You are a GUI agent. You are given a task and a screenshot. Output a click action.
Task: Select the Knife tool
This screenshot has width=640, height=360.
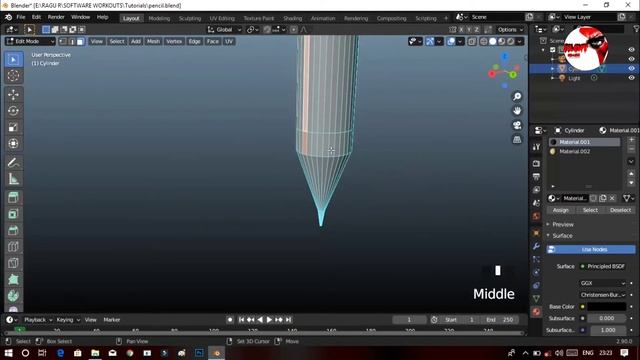click(13, 263)
